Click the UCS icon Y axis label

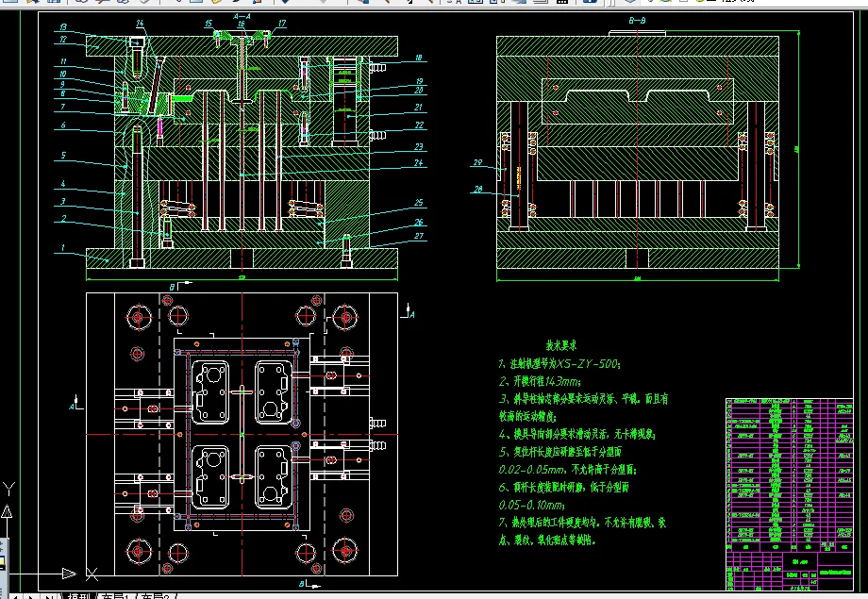tap(8, 489)
